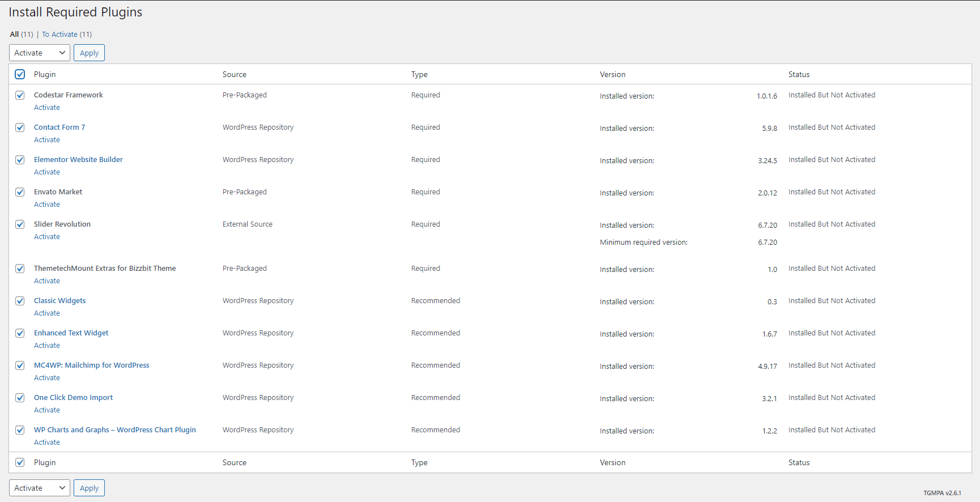
Task: Open the bottom bulk action Activate dropdown
Action: click(40, 488)
